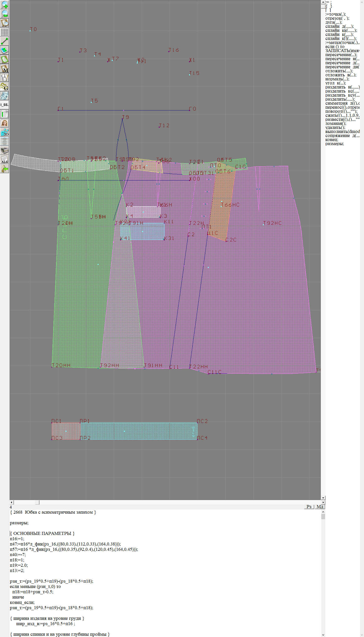This screenshot has width=364, height=637.
Task: Open the 3D view tool
Action: coord(5,132)
